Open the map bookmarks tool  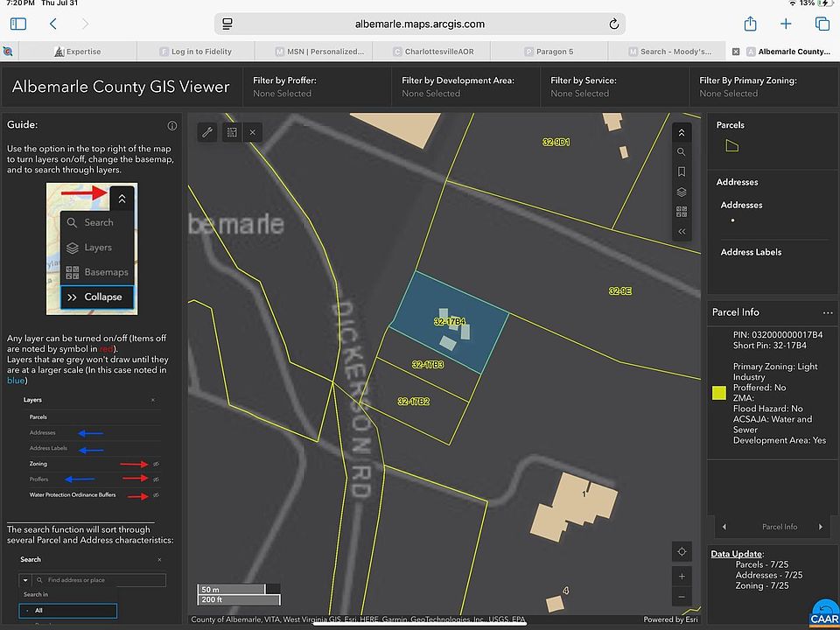(682, 171)
